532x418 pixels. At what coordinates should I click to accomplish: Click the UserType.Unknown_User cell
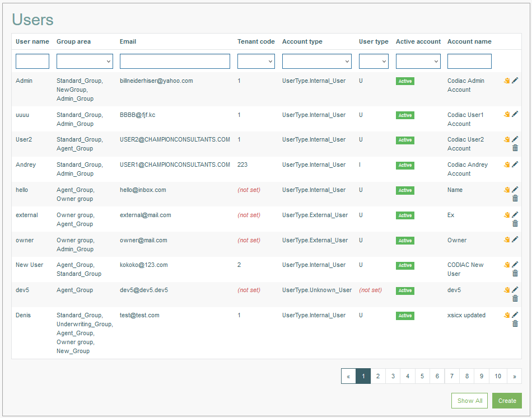pyautogui.click(x=317, y=290)
